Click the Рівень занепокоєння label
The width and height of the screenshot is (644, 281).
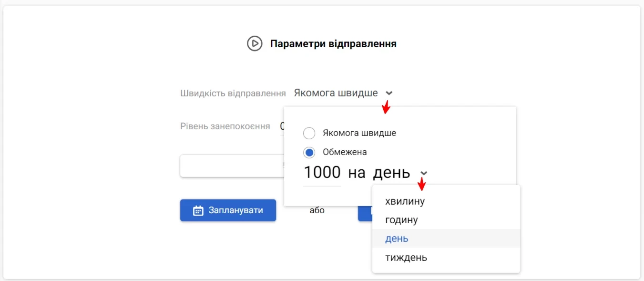[225, 126]
